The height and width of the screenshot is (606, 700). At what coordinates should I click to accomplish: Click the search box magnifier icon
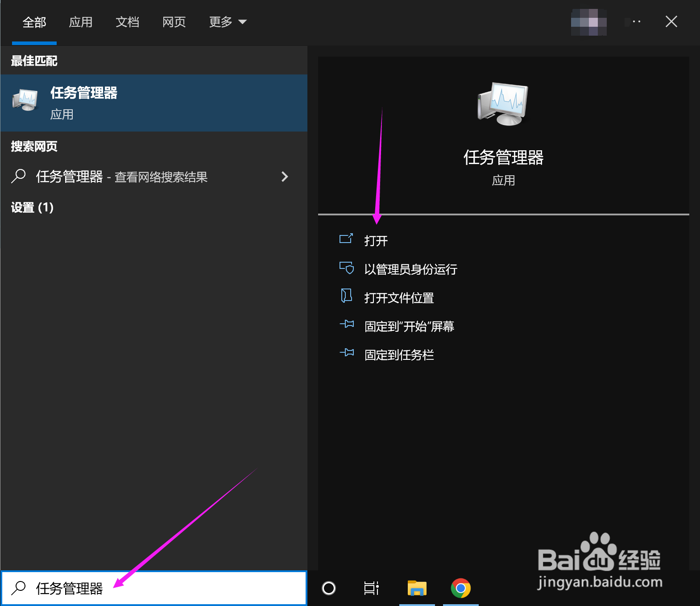click(x=19, y=588)
